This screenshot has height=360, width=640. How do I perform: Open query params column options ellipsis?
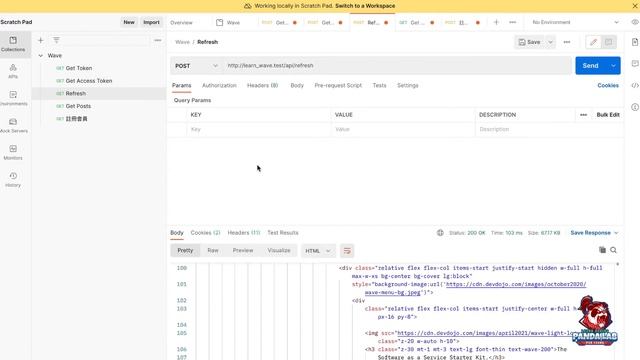(583, 115)
